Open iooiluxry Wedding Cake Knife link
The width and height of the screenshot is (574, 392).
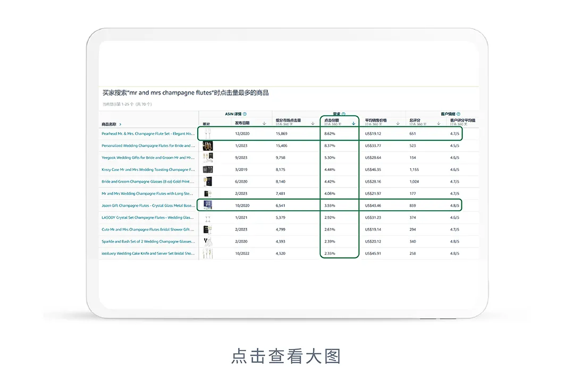[148, 253]
